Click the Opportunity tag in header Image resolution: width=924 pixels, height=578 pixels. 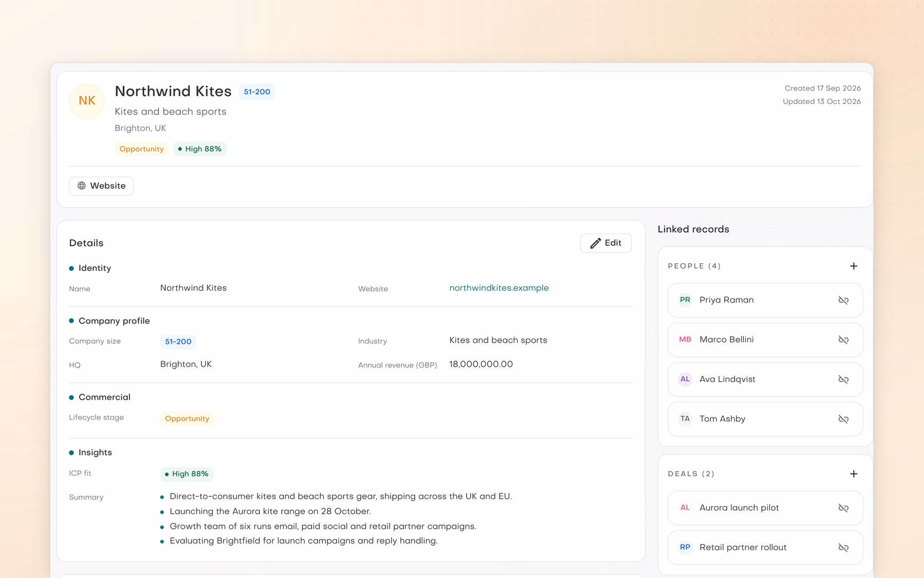(141, 149)
